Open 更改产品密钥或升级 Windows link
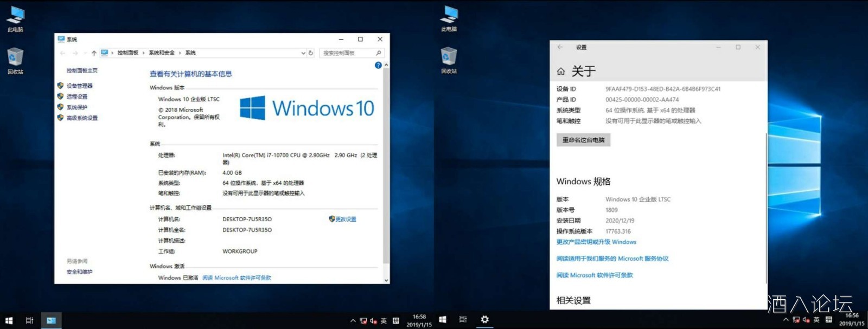The width and height of the screenshot is (868, 329). pos(596,242)
